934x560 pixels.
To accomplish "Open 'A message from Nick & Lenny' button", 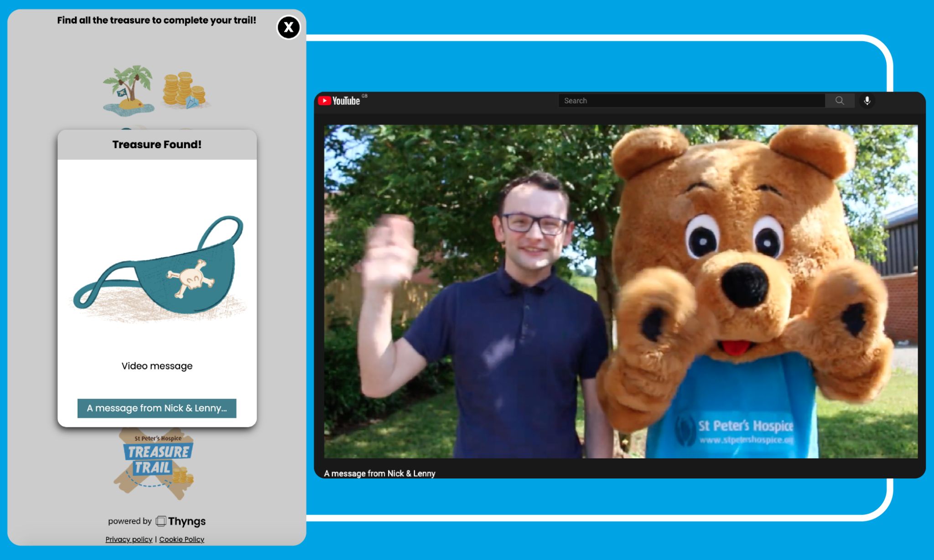I will (x=157, y=408).
